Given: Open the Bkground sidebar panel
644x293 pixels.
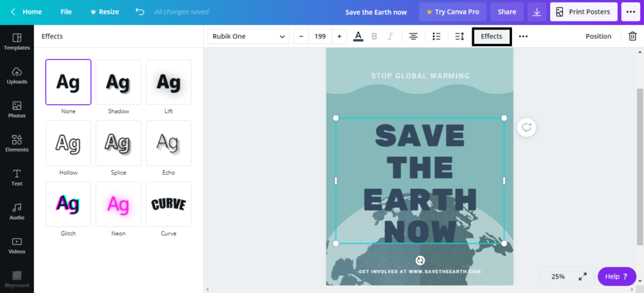Looking at the screenshot, I should click(x=17, y=279).
